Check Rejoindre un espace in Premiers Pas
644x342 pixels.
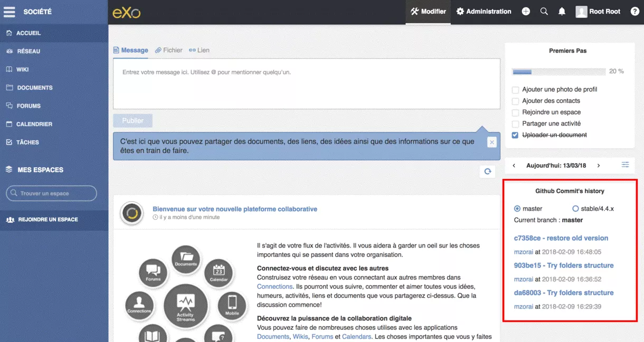(x=516, y=112)
